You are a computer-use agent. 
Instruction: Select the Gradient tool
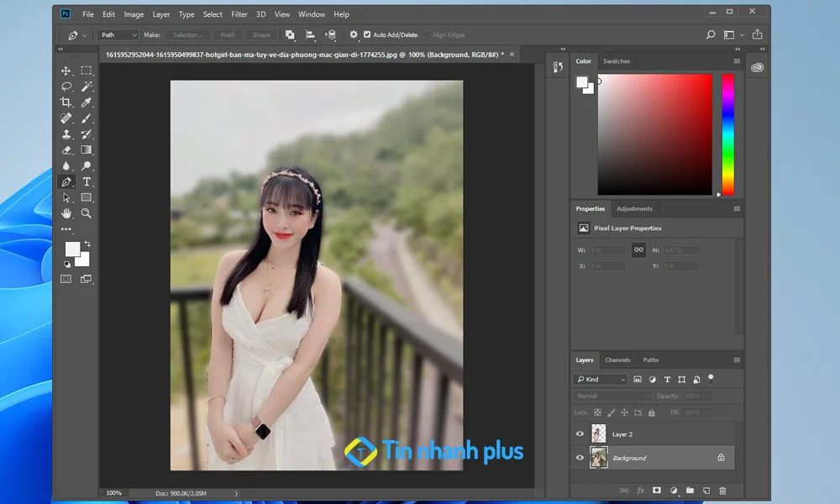(86, 150)
